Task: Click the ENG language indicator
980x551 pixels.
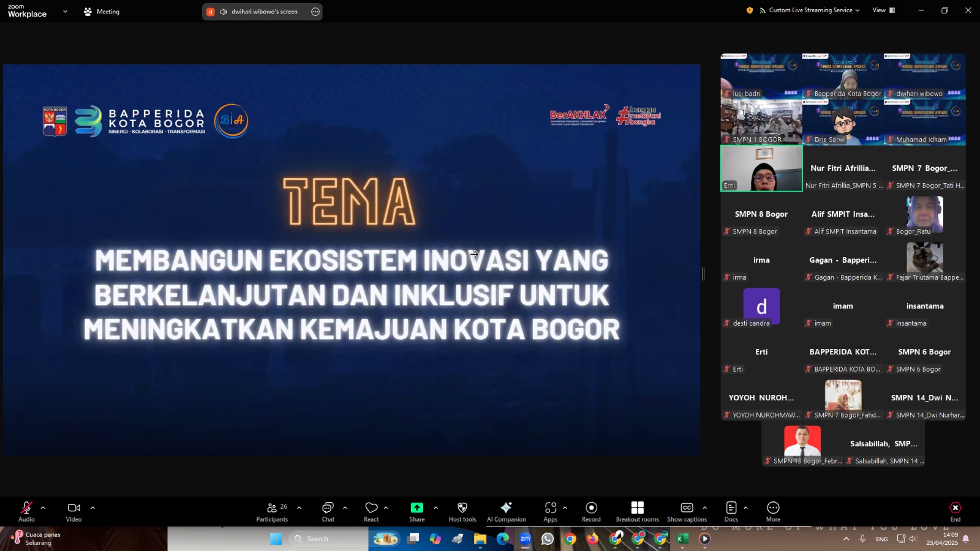Action: point(882,539)
